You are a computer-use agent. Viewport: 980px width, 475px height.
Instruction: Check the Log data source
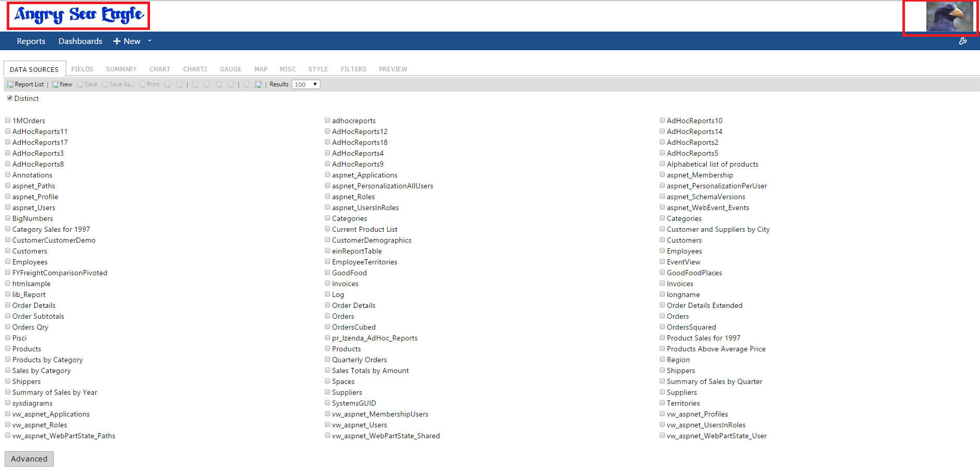point(328,294)
